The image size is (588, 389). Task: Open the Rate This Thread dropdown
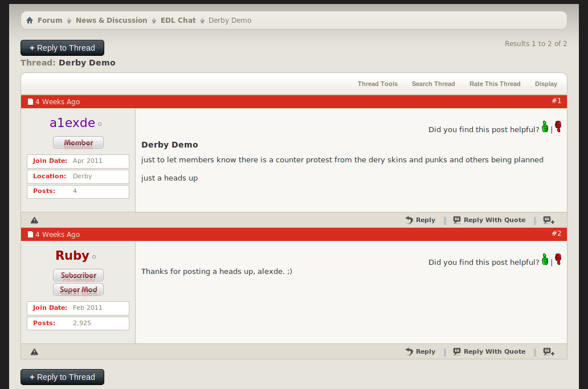(x=495, y=84)
